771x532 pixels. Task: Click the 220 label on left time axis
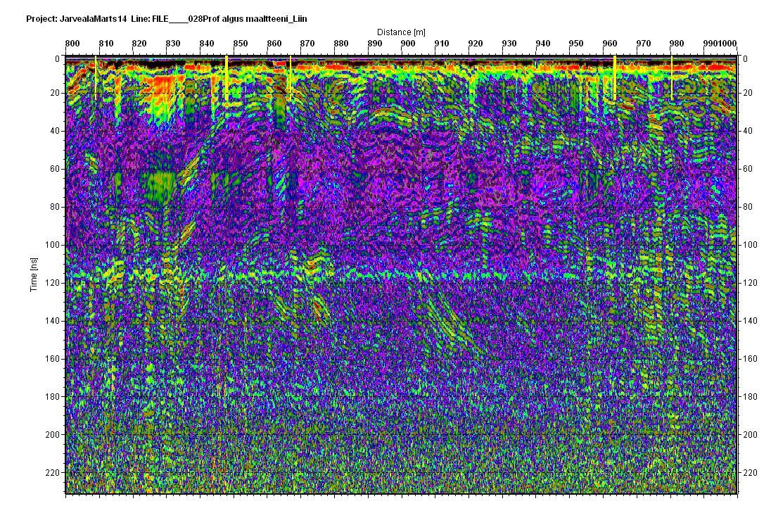pos(53,472)
